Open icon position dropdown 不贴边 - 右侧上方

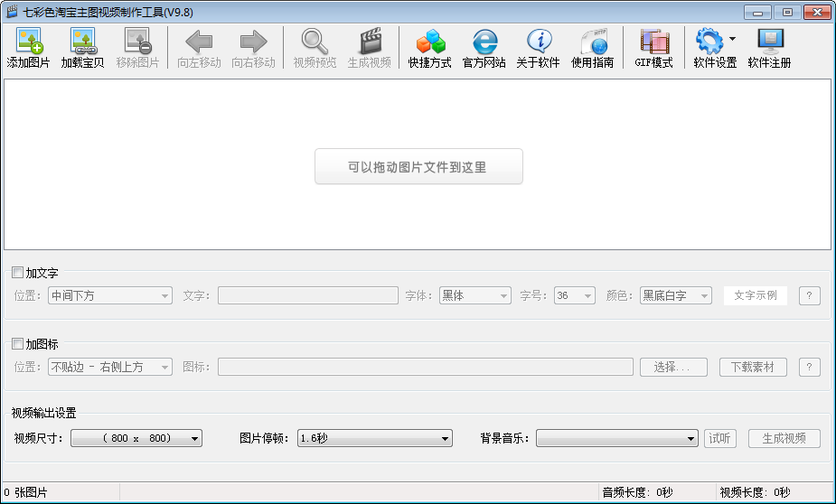[x=110, y=367]
